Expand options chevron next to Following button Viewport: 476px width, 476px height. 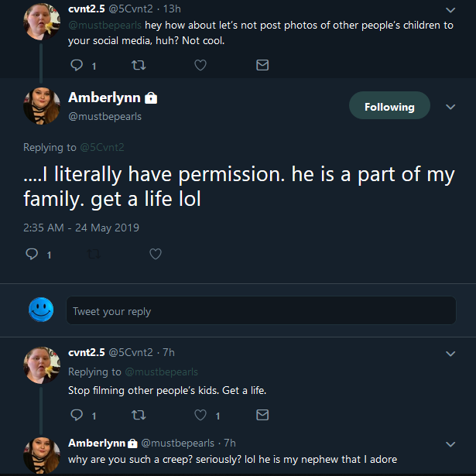[x=450, y=107]
